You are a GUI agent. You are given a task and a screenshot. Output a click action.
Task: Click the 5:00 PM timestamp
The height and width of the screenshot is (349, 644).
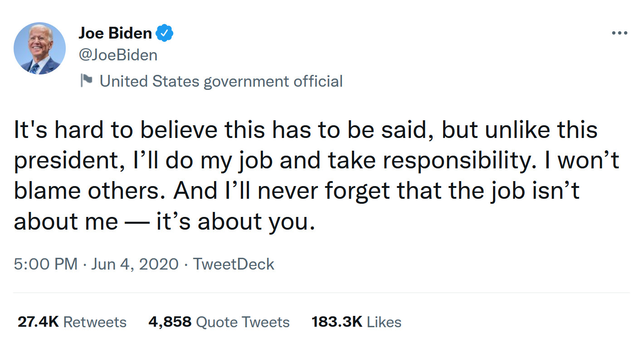(x=45, y=264)
